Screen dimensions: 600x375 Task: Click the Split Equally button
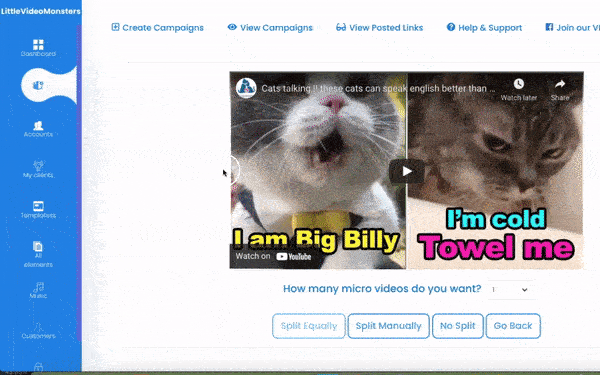tap(309, 326)
